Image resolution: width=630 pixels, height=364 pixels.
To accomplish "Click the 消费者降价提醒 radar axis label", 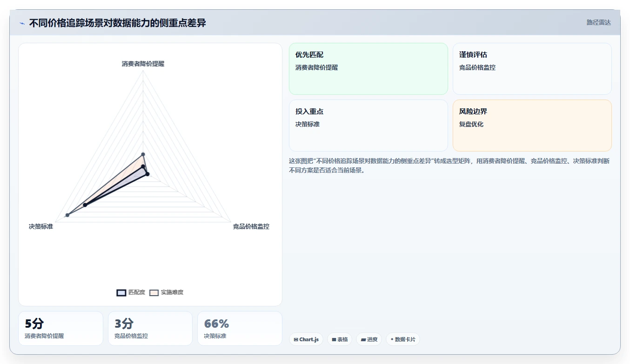I will point(143,64).
